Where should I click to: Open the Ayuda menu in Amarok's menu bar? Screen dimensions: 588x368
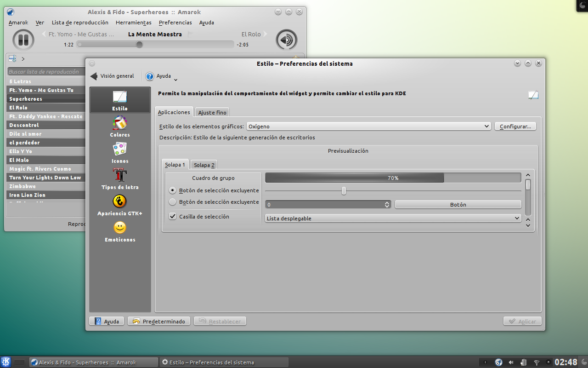click(207, 23)
